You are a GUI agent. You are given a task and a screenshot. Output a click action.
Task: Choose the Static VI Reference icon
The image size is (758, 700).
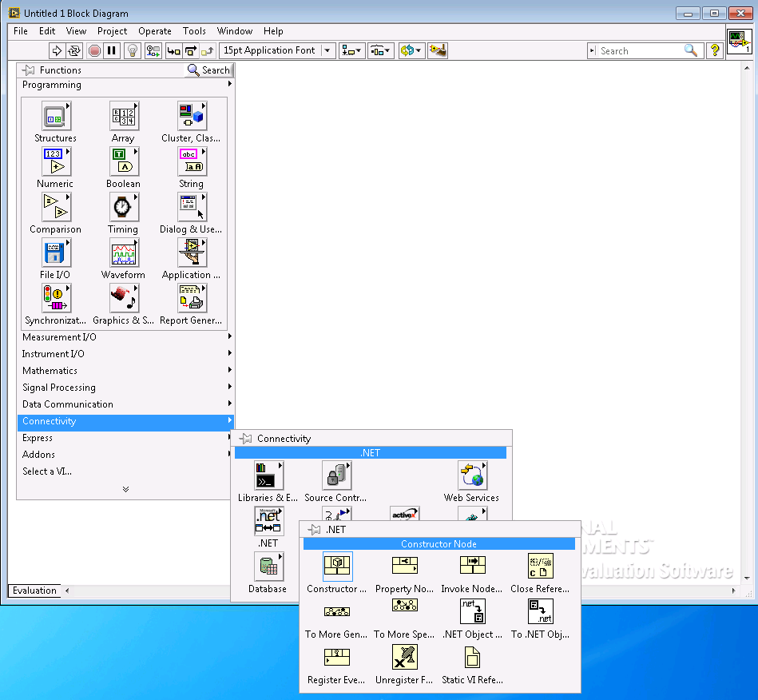473,657
